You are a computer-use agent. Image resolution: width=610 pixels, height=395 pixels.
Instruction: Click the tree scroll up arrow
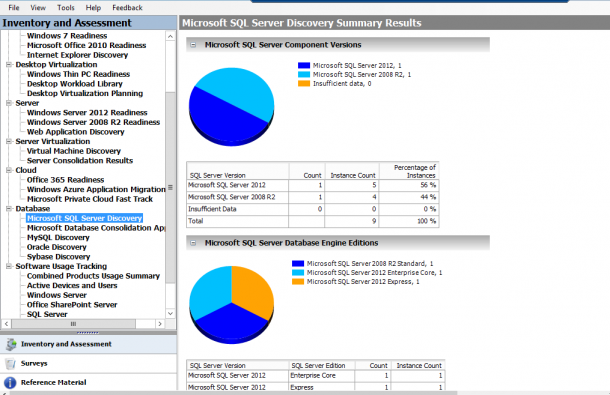pyautogui.click(x=170, y=36)
